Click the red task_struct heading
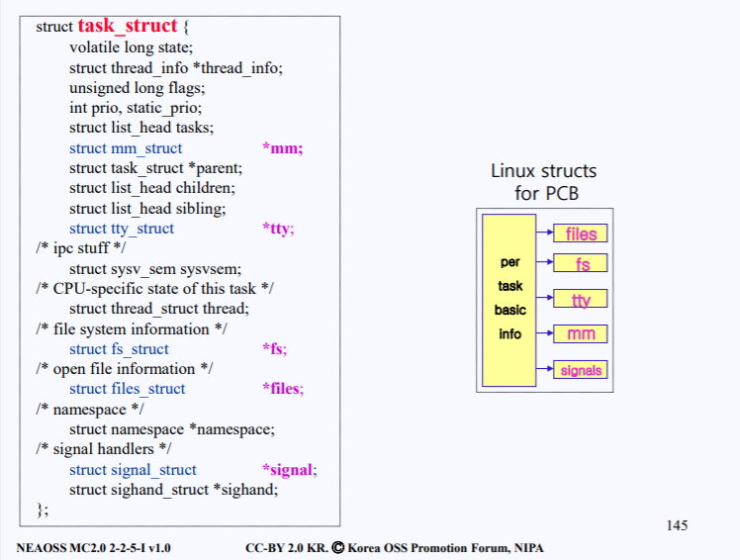 [x=128, y=26]
